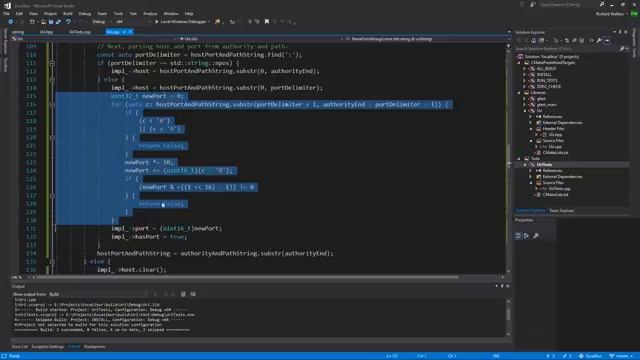Image resolution: width=640 pixels, height=360 pixels.
Task: Switch to the Breakpoints tab
Action: click(x=95, y=347)
